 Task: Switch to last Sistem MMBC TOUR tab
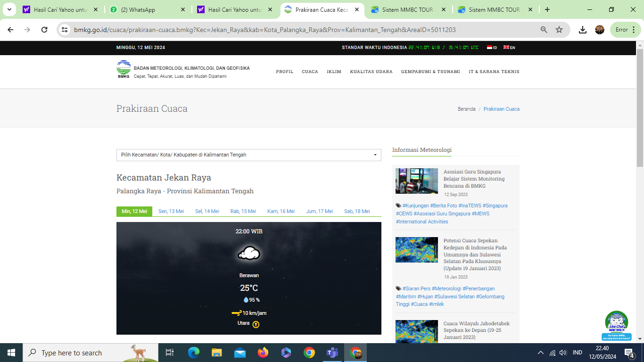(496, 9)
